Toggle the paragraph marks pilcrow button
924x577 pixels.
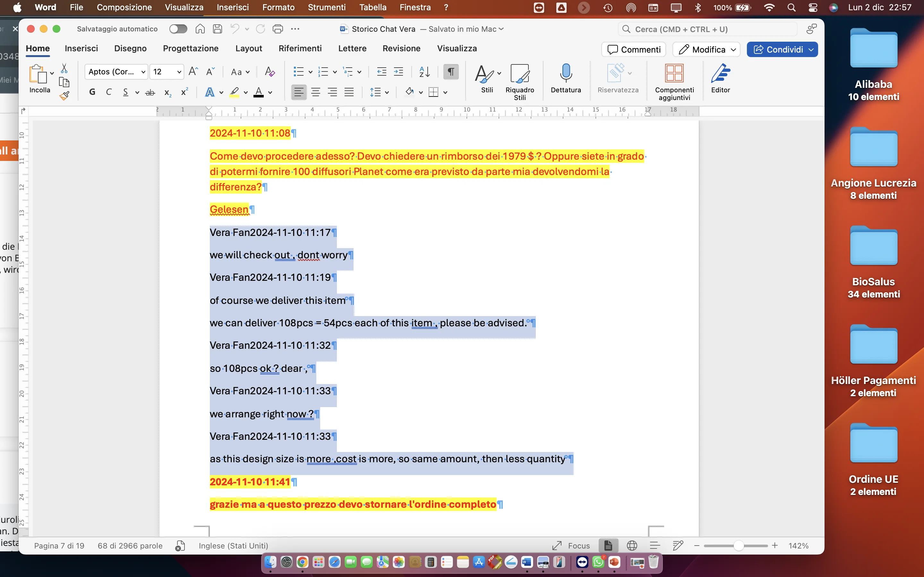450,72
